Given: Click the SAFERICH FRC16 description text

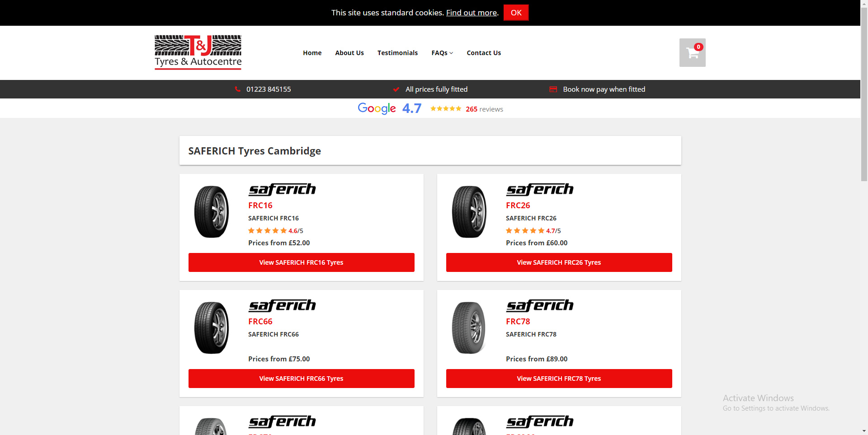Looking at the screenshot, I should (274, 218).
